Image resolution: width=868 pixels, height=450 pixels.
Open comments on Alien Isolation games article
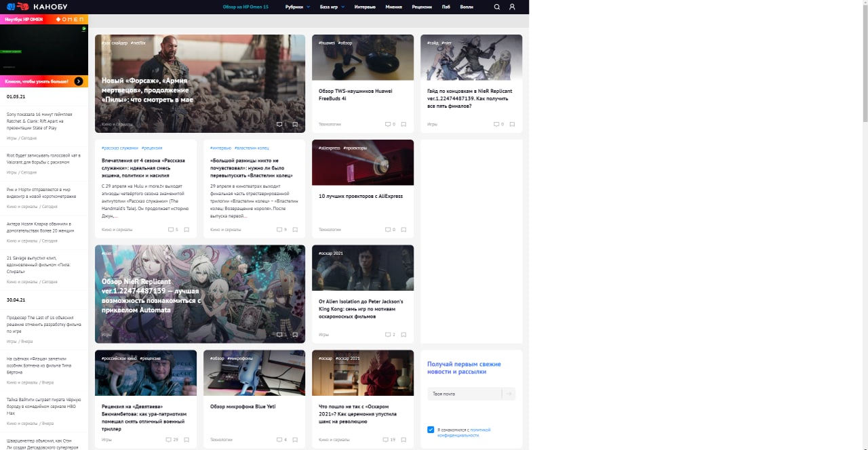(390, 334)
